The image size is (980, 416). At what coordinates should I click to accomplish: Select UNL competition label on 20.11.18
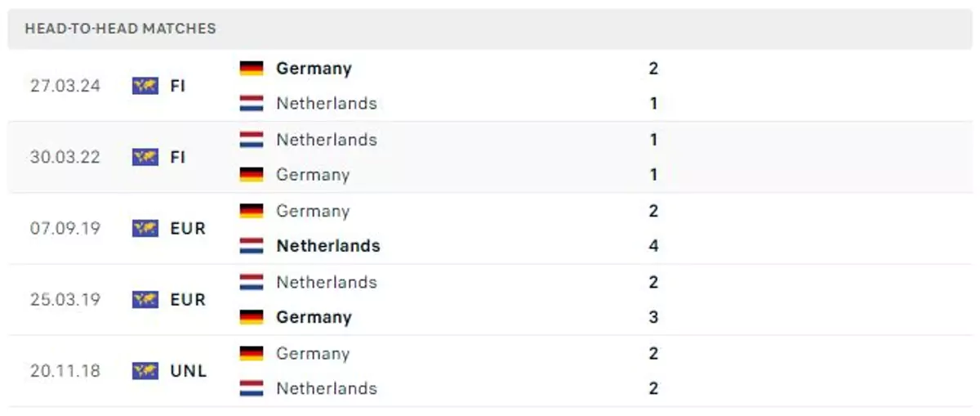189,371
